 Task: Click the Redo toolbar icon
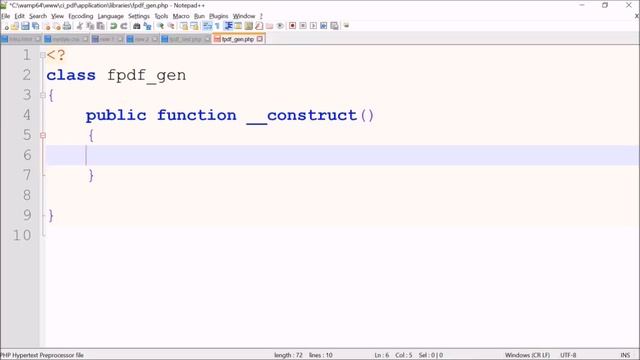pos(124,26)
